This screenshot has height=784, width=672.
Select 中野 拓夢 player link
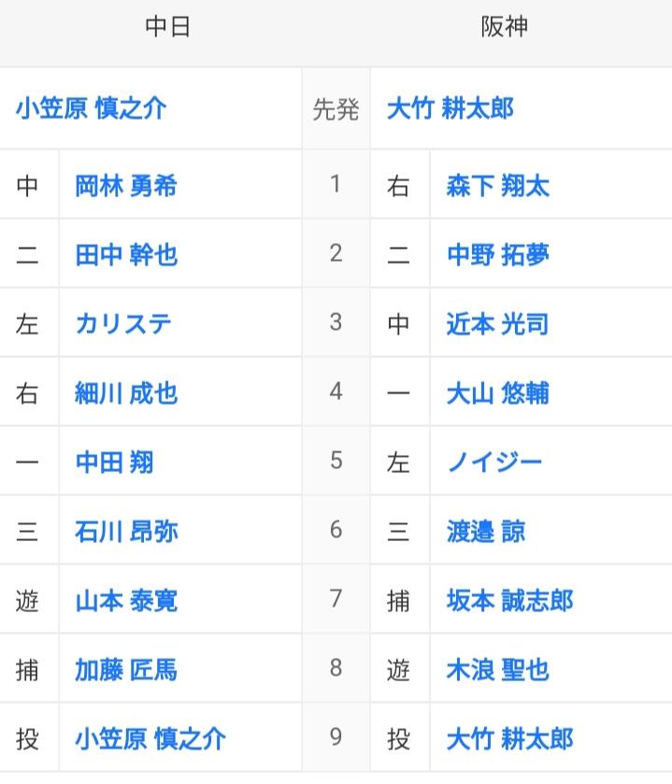498,255
